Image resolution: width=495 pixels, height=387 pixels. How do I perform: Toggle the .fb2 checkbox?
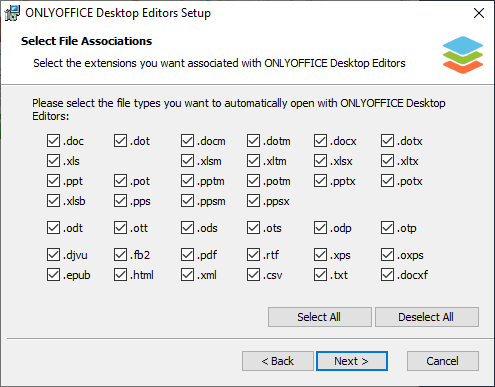[x=120, y=255]
